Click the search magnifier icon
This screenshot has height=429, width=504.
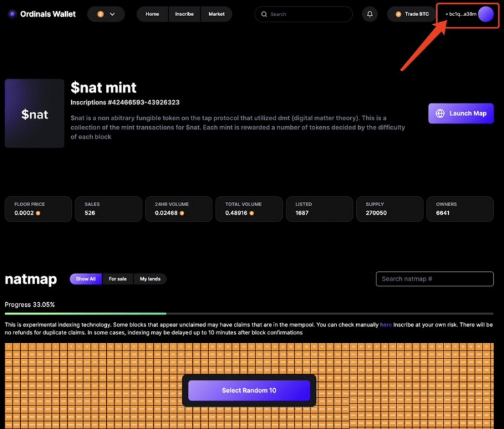(x=264, y=14)
